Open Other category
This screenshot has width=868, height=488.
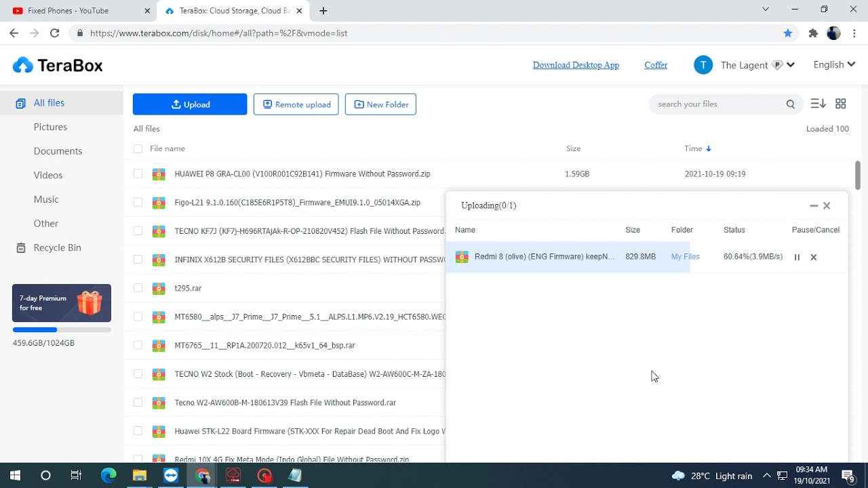tap(46, 224)
